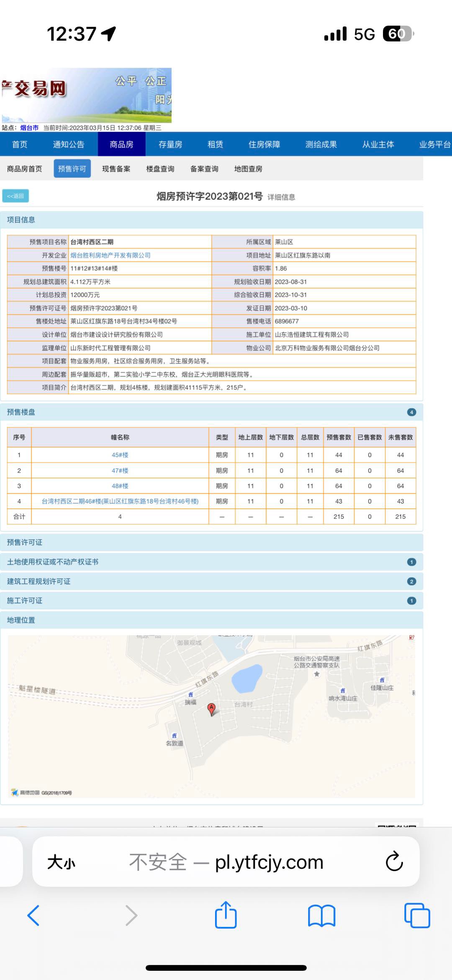
Task: Go to 商品房首页 sub-tab
Action: coord(25,169)
